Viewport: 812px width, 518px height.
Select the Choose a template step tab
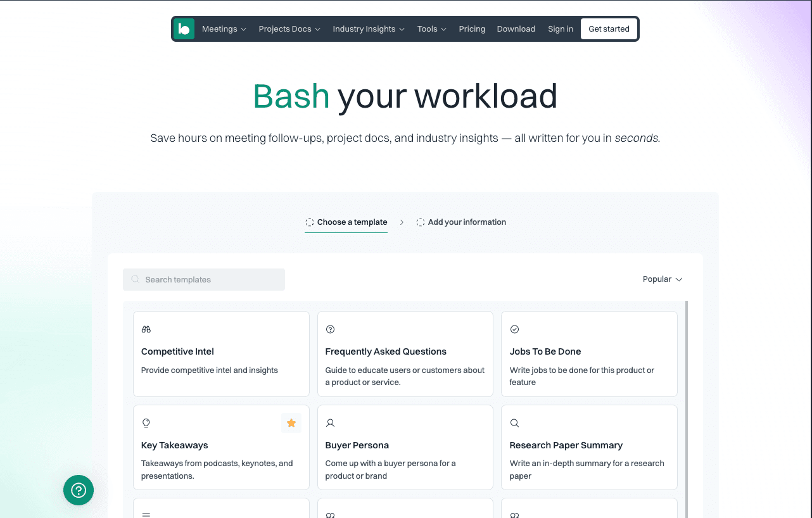click(346, 222)
